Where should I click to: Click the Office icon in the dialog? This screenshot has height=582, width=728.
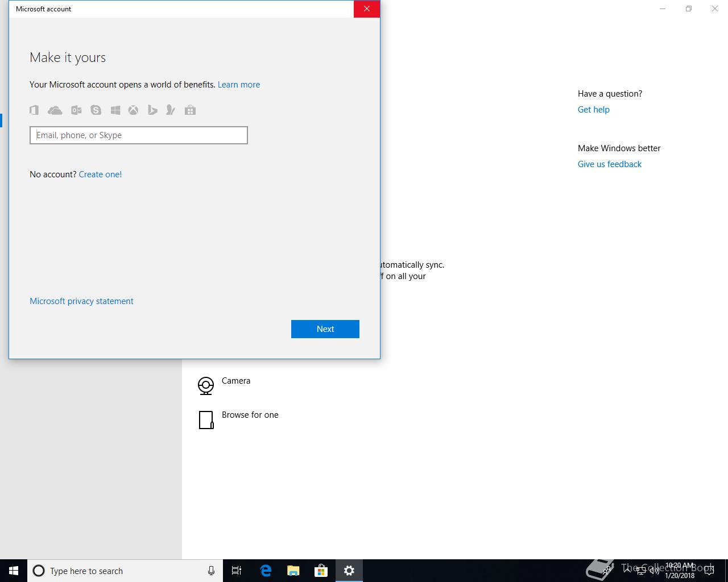point(34,110)
